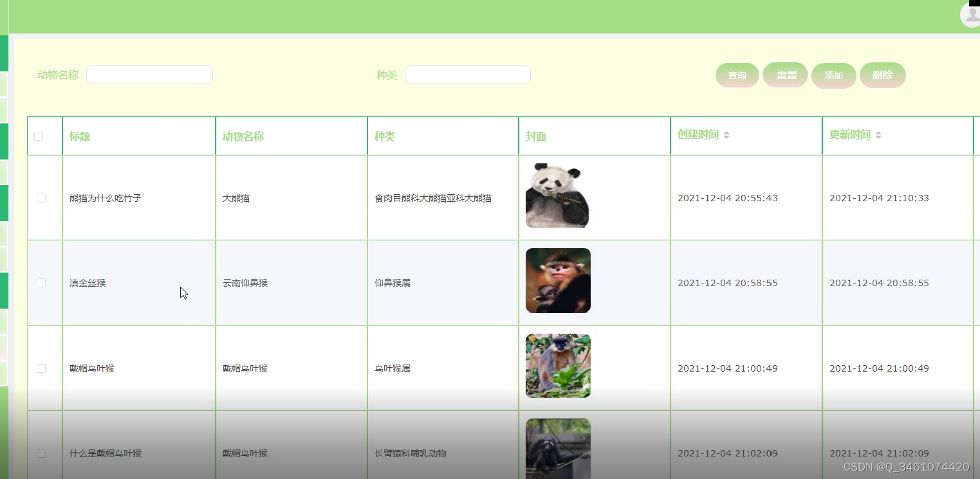Sort by 创建时间 column arrows
Image resolution: width=980 pixels, height=479 pixels.
726,135
